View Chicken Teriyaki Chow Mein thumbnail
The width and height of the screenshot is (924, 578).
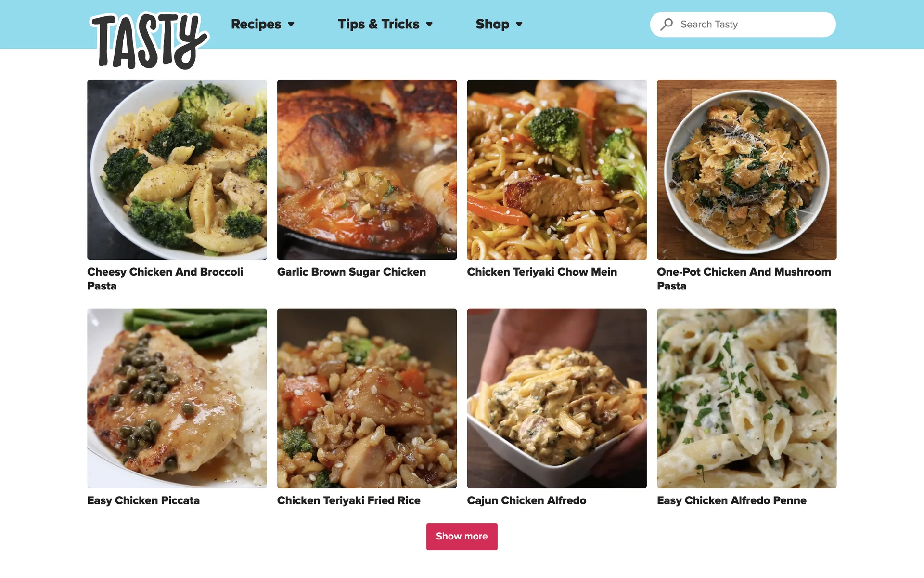[557, 170]
